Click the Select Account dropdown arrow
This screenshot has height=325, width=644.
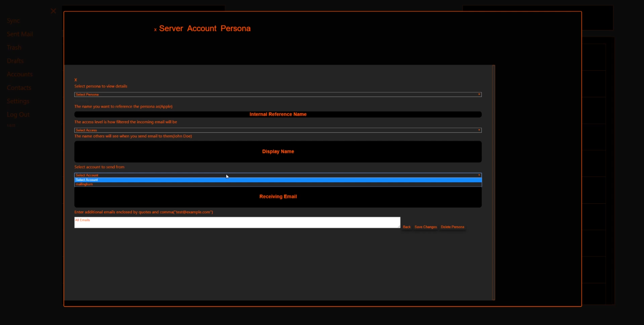pyautogui.click(x=479, y=175)
